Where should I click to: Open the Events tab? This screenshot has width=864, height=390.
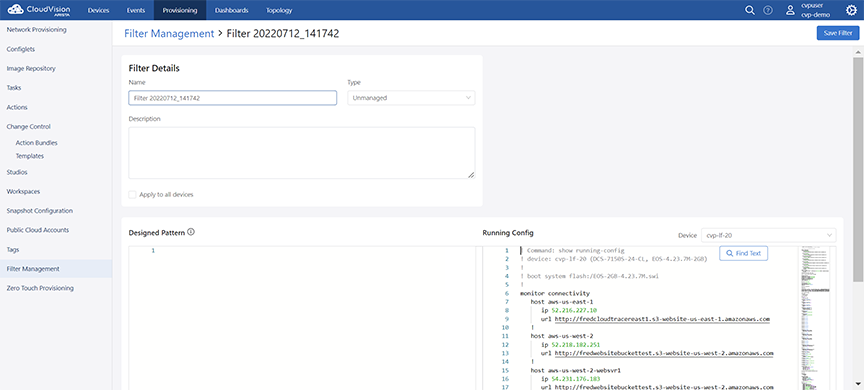(x=136, y=10)
